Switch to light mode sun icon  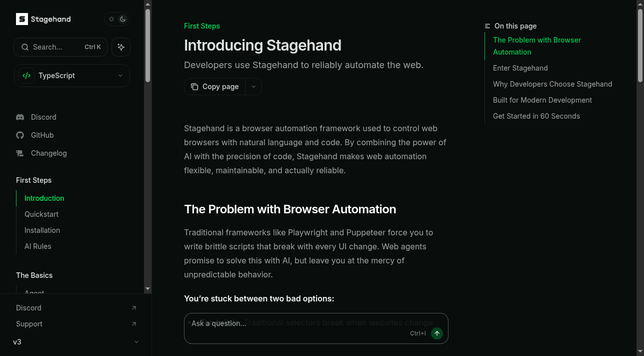coord(111,19)
